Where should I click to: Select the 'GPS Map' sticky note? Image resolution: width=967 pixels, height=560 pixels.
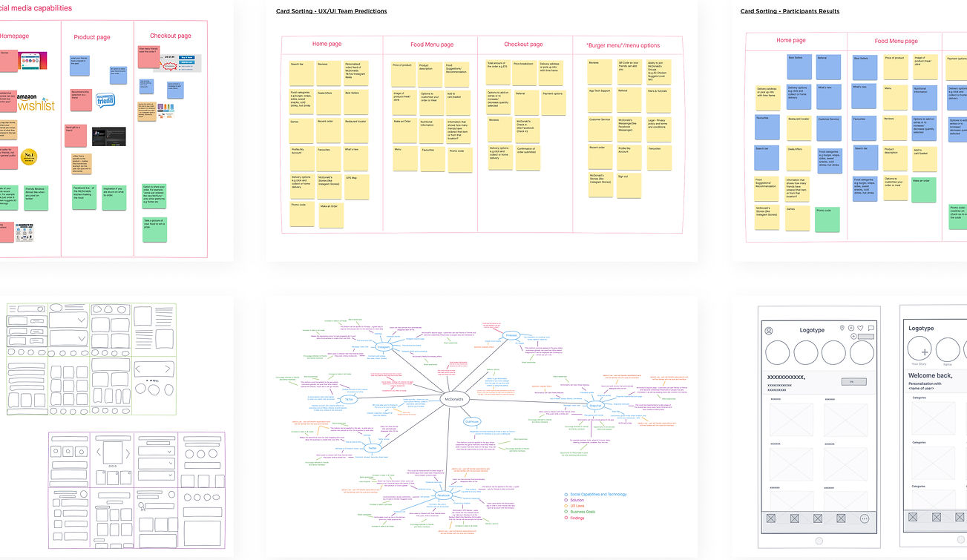point(355,185)
